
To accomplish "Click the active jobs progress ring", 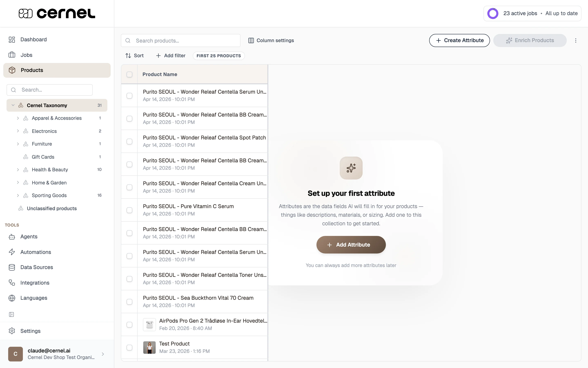I will pyautogui.click(x=493, y=13).
